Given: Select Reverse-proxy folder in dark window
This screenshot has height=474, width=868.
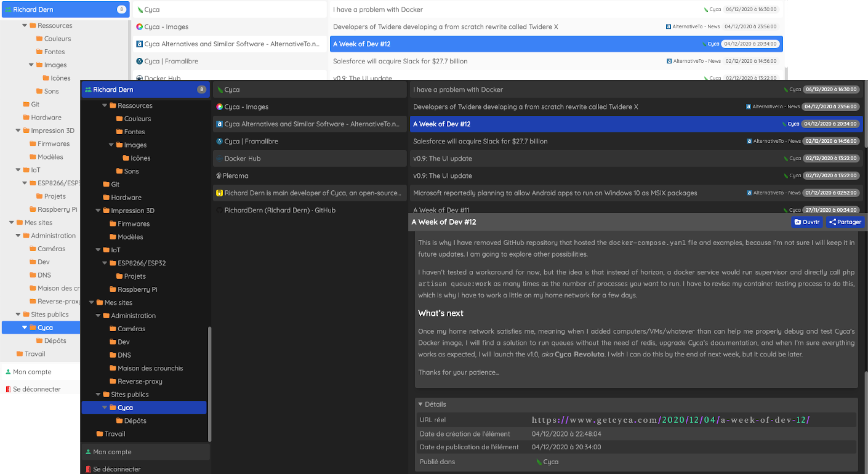Looking at the screenshot, I should [144, 382].
